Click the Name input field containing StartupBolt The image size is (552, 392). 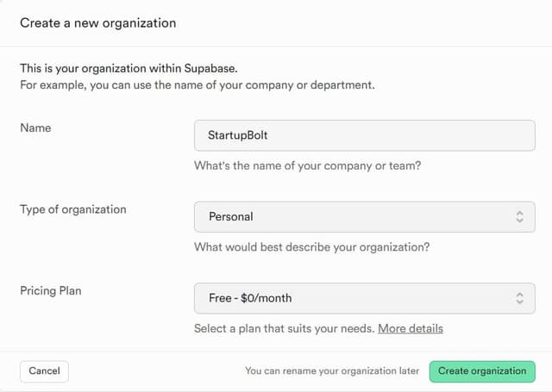(364, 136)
